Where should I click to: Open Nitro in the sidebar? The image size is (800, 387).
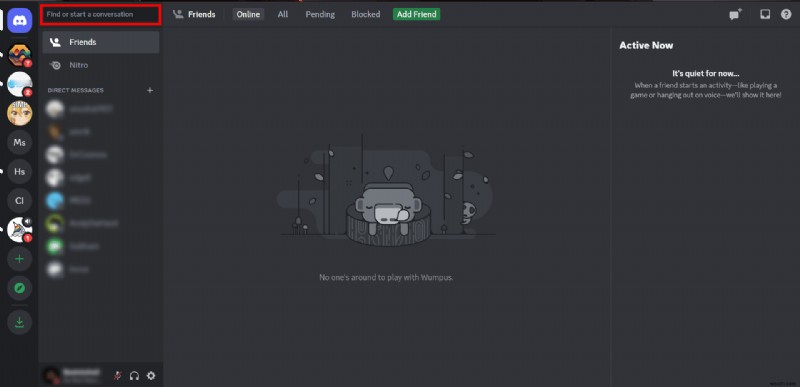101,65
